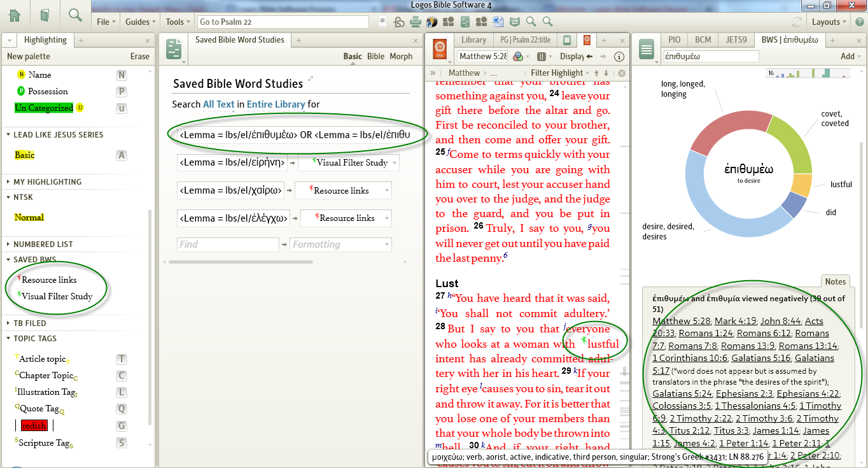
Task: Select the red redish highlight style
Action: pyautogui.click(x=34, y=425)
